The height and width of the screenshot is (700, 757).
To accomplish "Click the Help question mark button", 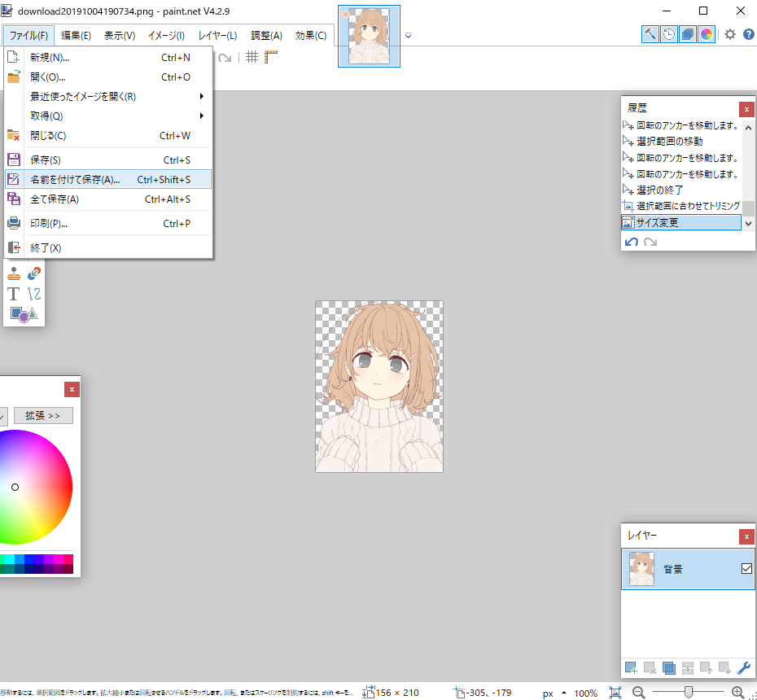I will pyautogui.click(x=750, y=34).
